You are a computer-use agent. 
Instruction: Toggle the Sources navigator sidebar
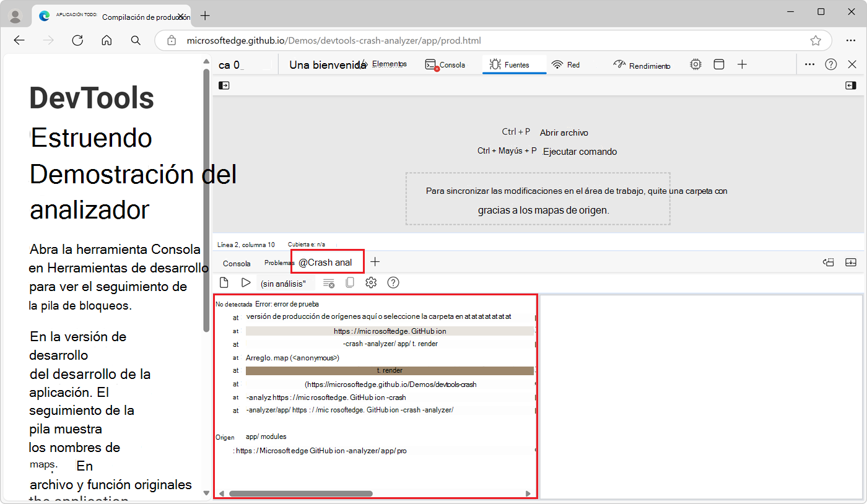[224, 85]
